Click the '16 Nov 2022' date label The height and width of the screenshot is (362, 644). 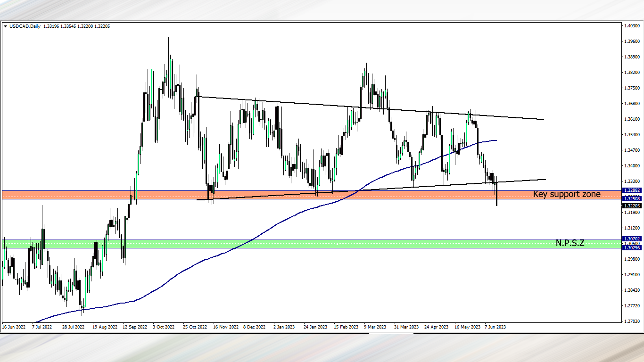click(225, 326)
